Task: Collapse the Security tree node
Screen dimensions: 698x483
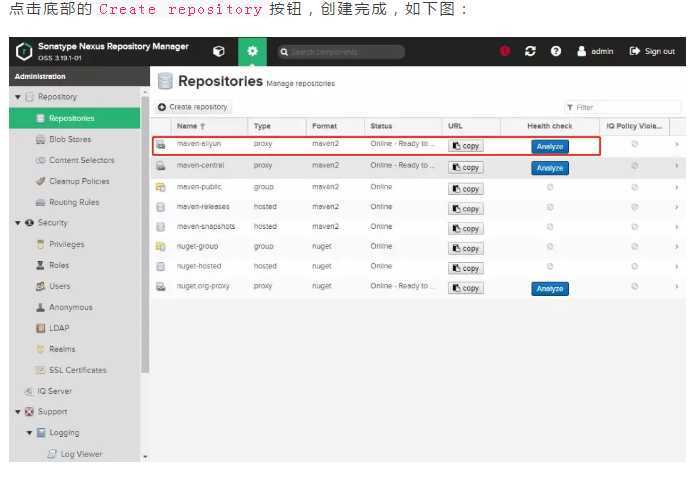Action: pyautogui.click(x=18, y=223)
